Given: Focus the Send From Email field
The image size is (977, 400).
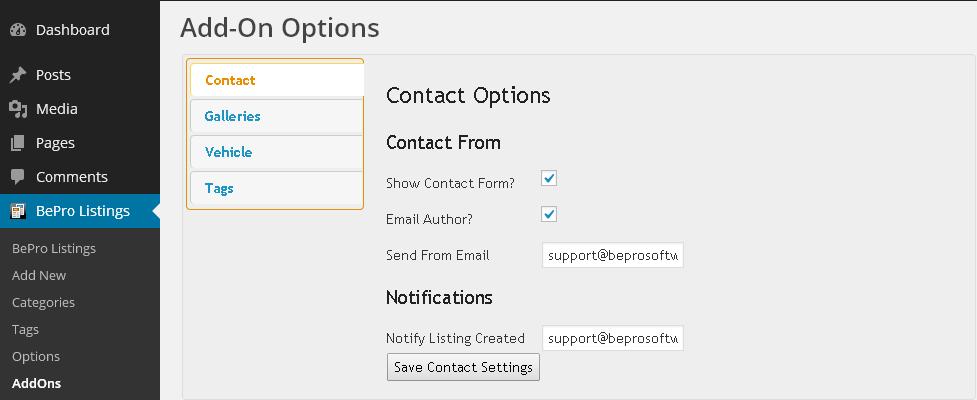Looking at the screenshot, I should pos(612,255).
